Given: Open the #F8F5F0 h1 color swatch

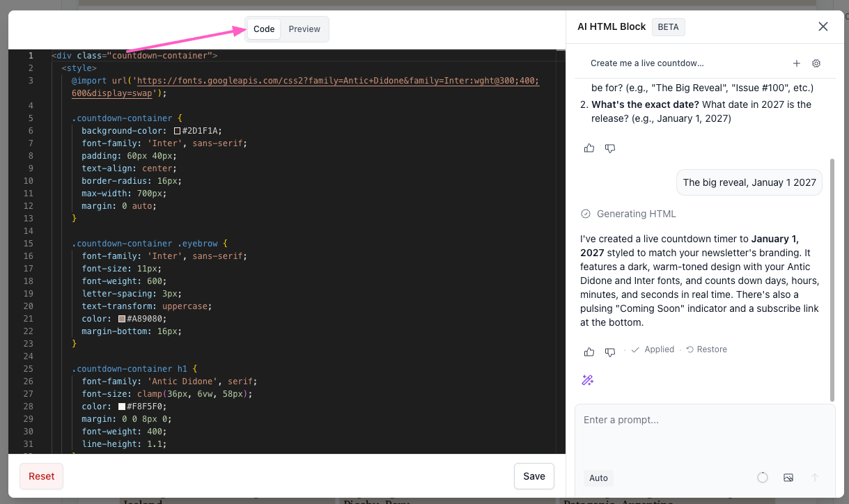Looking at the screenshot, I should (x=122, y=407).
